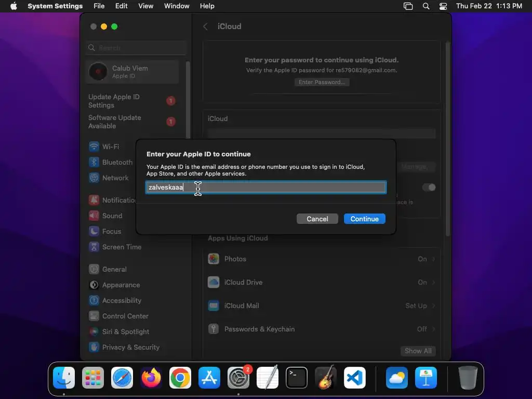The image size is (532, 399).
Task: Toggle the dimmed iCloud switch behind the dialog
Action: pyautogui.click(x=429, y=187)
